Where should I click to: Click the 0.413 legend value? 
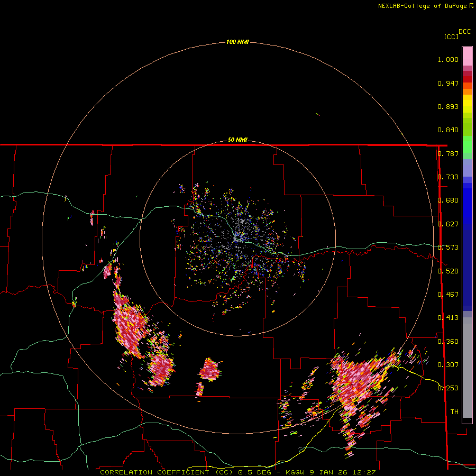(x=448, y=318)
